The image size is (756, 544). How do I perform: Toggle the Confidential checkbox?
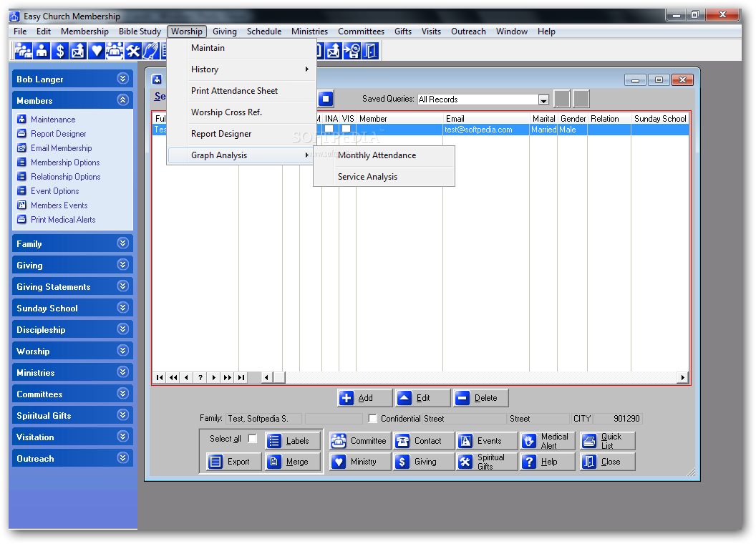tap(373, 419)
